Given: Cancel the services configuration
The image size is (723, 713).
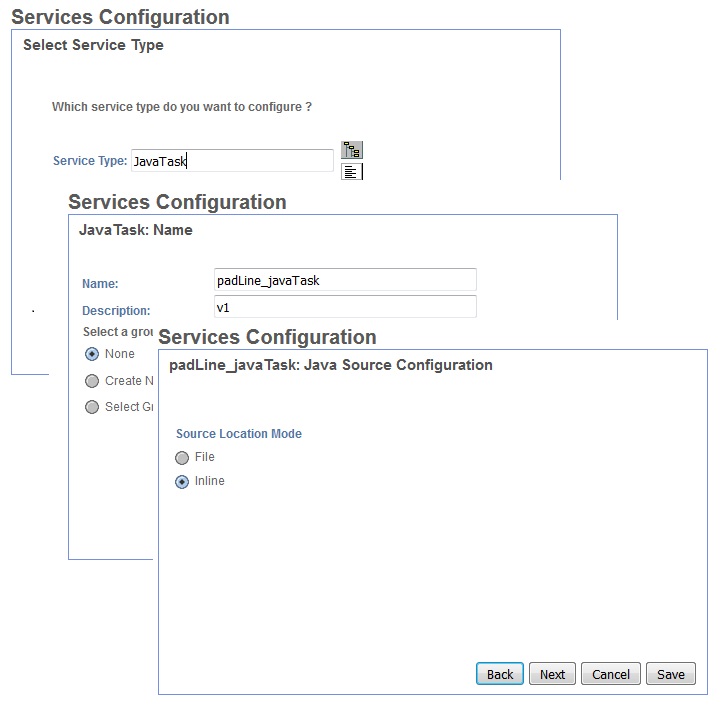Looking at the screenshot, I should click(x=611, y=674).
